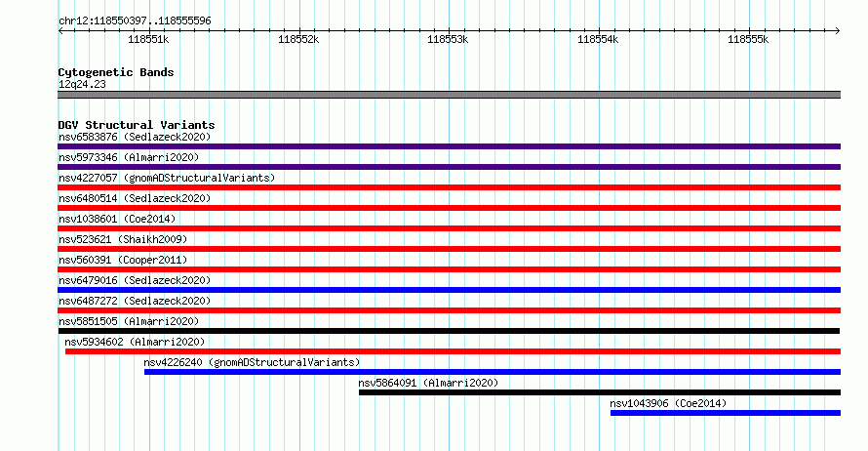Screen dimensions: 868x451
Task: Click the nsv6583876 (Sedlazeck2020) variant label
Action: pos(135,137)
